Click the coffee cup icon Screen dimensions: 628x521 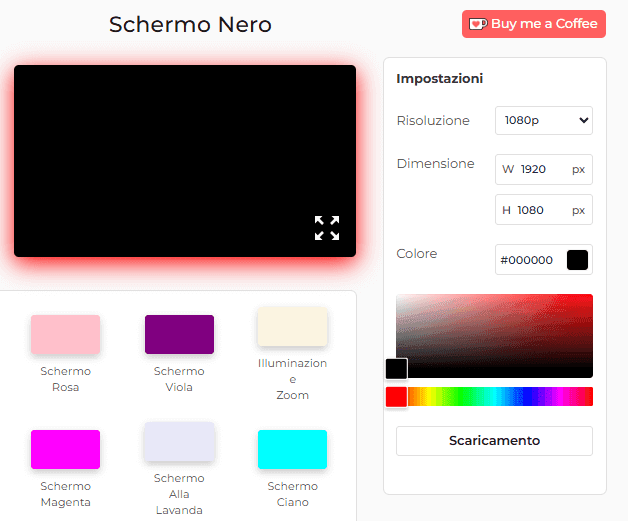click(x=478, y=24)
